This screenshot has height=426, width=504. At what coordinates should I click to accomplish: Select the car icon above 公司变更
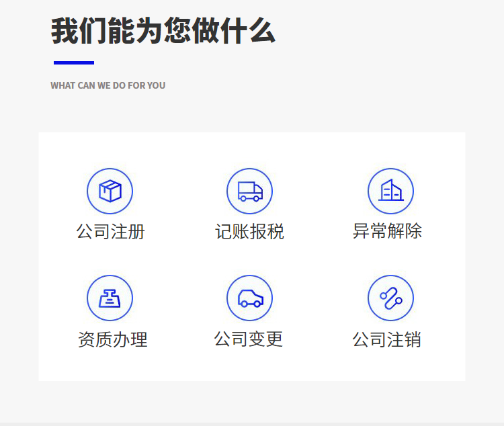(249, 298)
